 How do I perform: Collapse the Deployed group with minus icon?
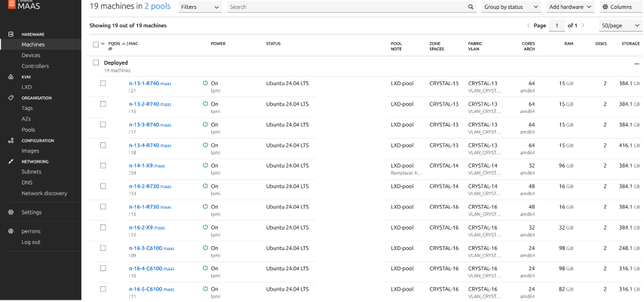[x=636, y=64]
